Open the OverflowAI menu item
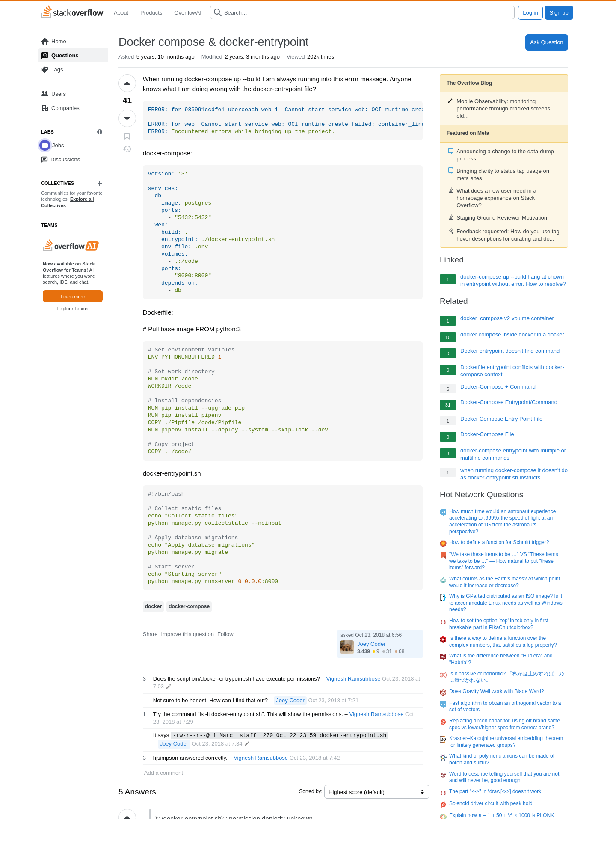The height and width of the screenshot is (856, 616). tap(187, 12)
